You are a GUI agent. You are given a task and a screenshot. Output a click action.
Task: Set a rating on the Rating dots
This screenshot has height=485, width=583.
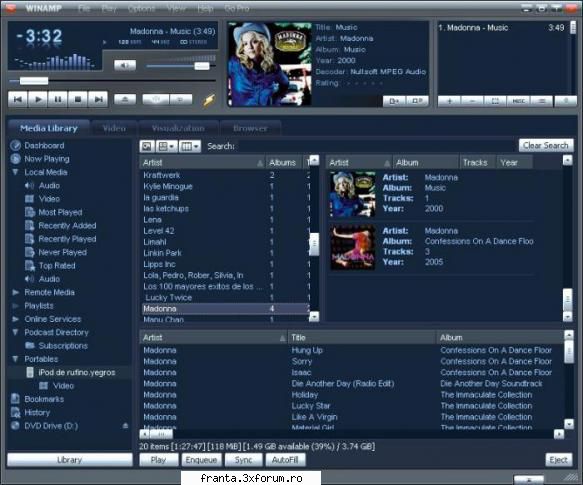tap(364, 83)
